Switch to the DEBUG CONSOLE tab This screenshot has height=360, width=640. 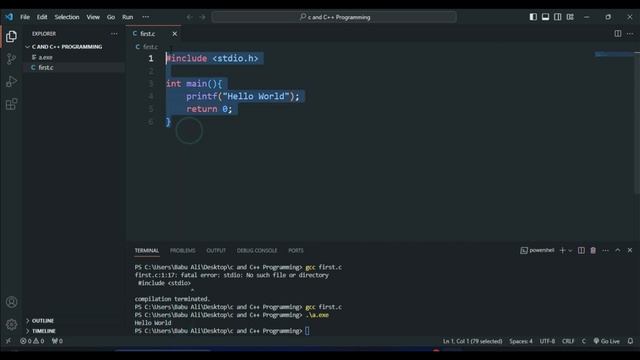[x=257, y=251]
